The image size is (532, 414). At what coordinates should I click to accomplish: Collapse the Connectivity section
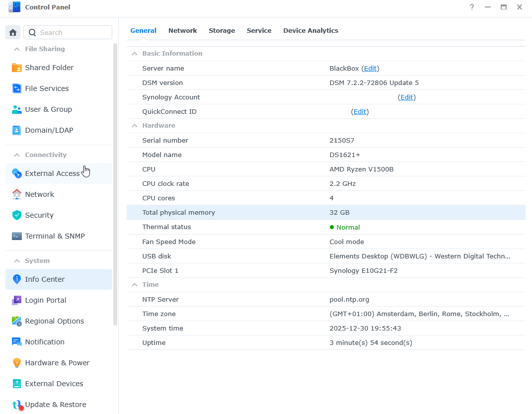pos(16,155)
